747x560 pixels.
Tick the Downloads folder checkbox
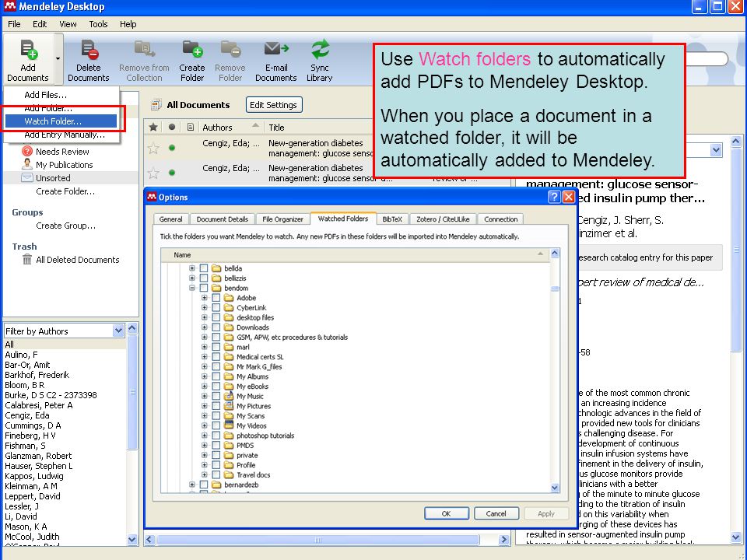[216, 327]
